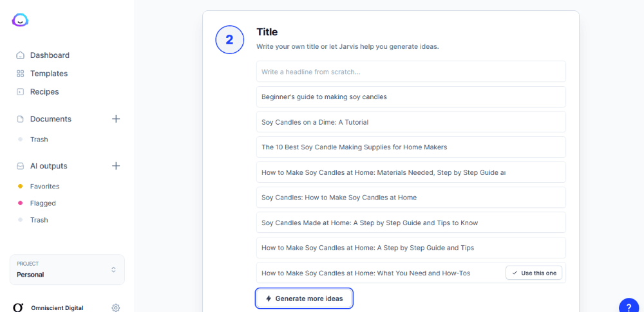
Task: Open Documents section in sidebar
Action: [50, 119]
